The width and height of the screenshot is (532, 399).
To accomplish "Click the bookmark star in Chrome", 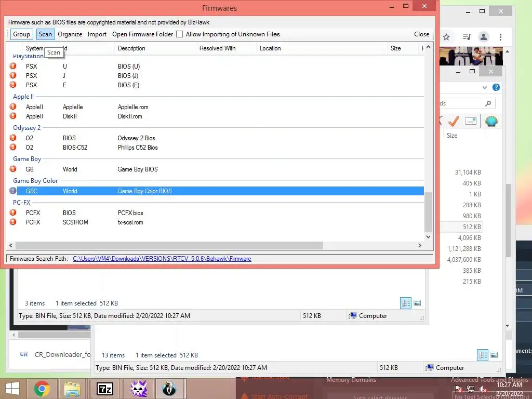I will [x=446, y=37].
